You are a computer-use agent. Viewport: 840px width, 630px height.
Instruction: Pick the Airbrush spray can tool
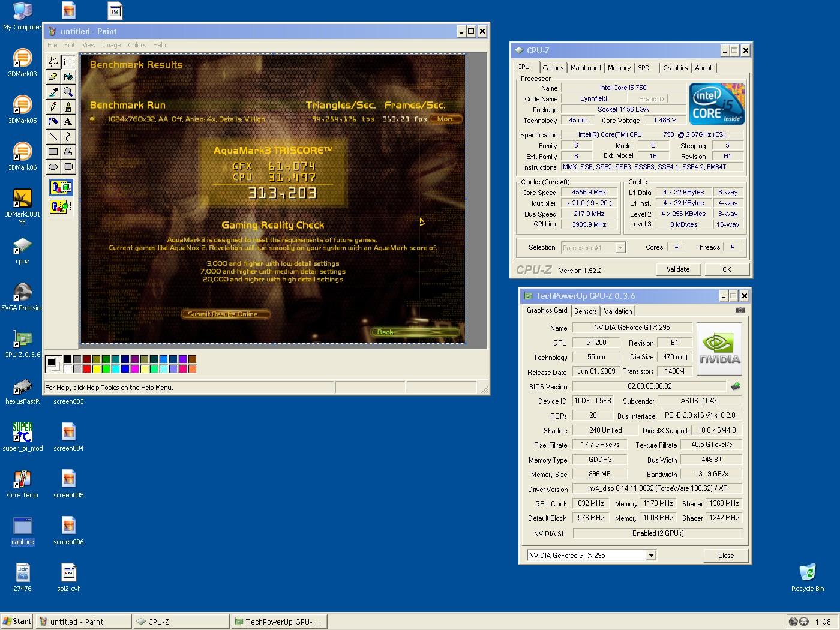pos(53,122)
